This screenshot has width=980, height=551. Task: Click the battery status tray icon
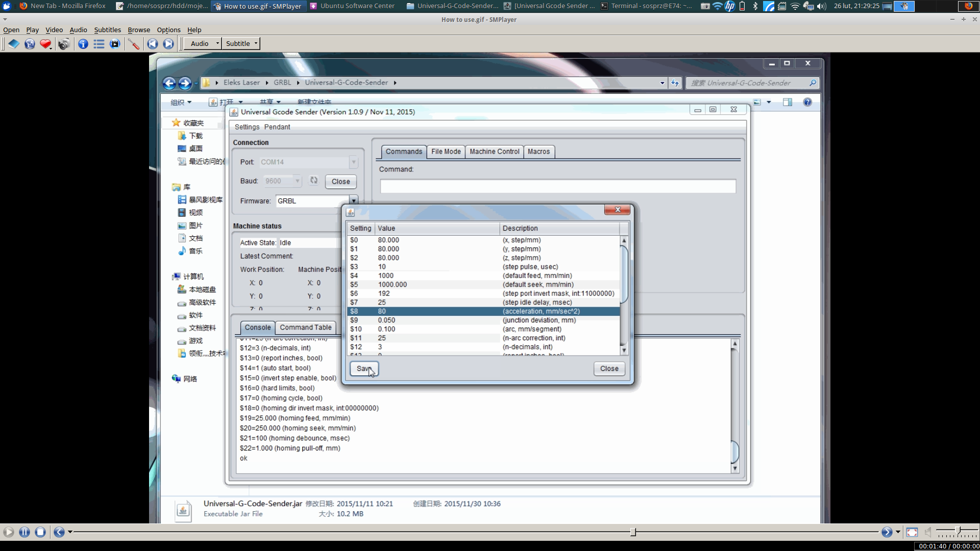pos(742,6)
